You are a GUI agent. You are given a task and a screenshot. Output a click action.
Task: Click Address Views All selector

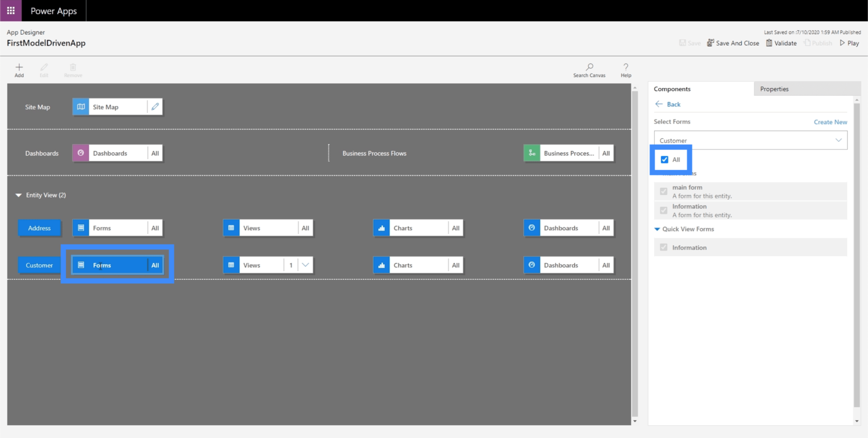(305, 228)
